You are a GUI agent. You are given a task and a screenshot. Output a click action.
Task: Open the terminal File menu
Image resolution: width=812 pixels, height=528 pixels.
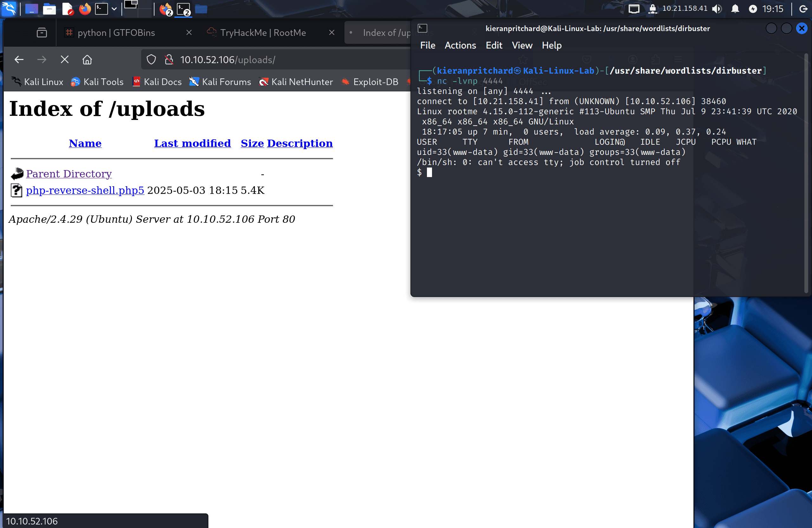[x=428, y=45]
